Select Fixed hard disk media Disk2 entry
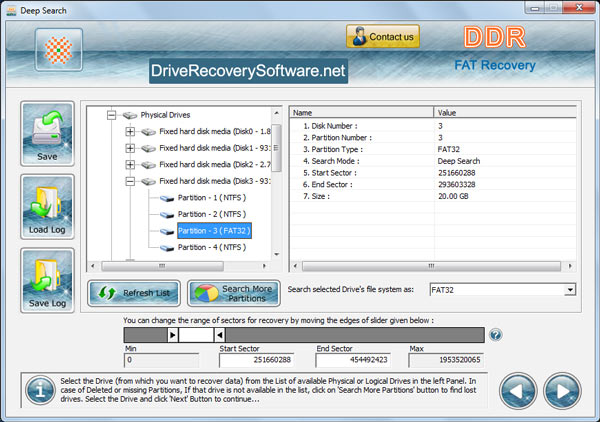Image resolution: width=600 pixels, height=422 pixels. click(215, 165)
